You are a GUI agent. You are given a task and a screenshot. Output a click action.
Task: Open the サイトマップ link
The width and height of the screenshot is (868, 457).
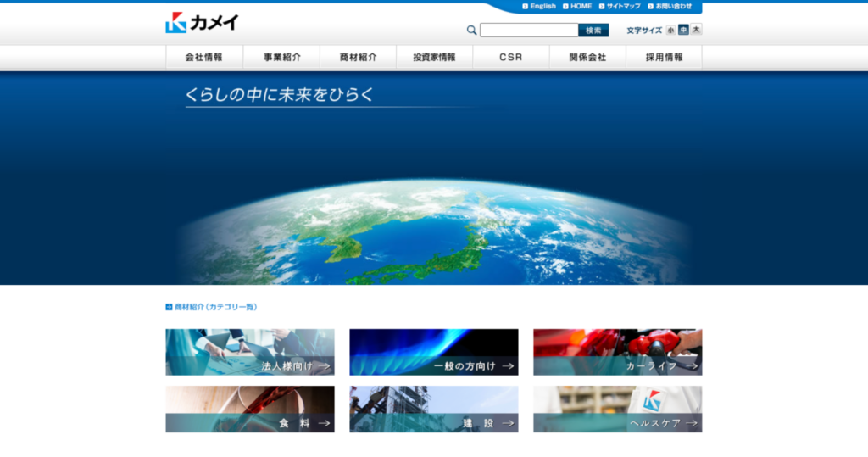620,6
